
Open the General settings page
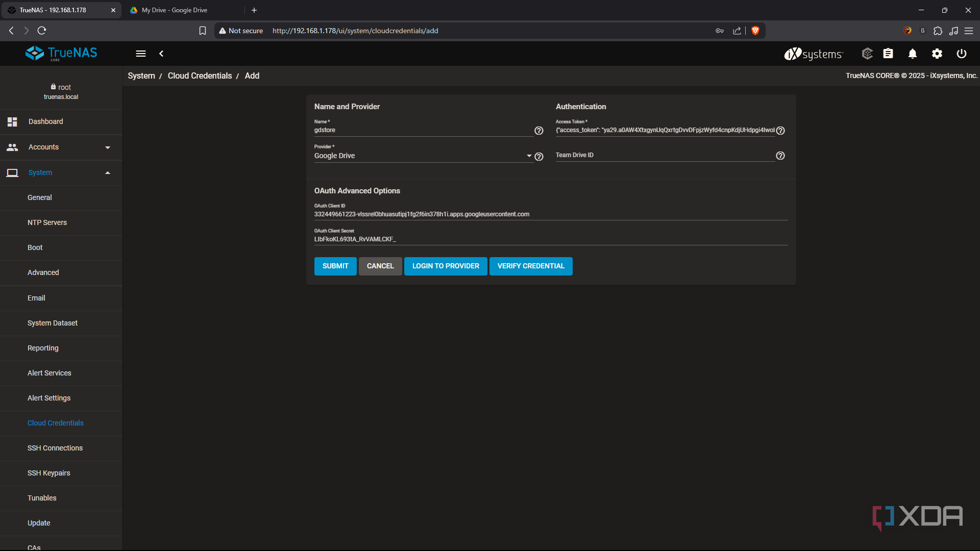[61, 197]
